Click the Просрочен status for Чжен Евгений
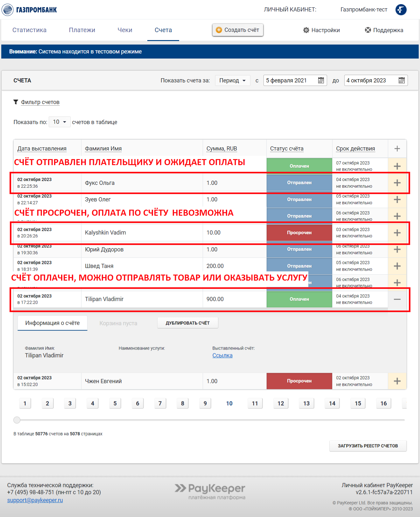 pyautogui.click(x=299, y=381)
